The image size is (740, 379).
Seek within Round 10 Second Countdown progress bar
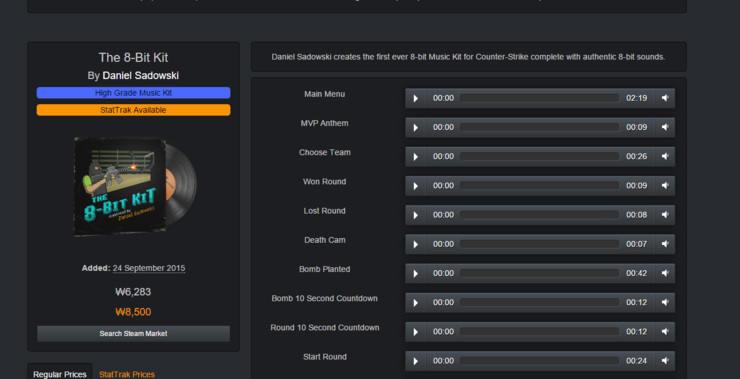[x=539, y=332]
